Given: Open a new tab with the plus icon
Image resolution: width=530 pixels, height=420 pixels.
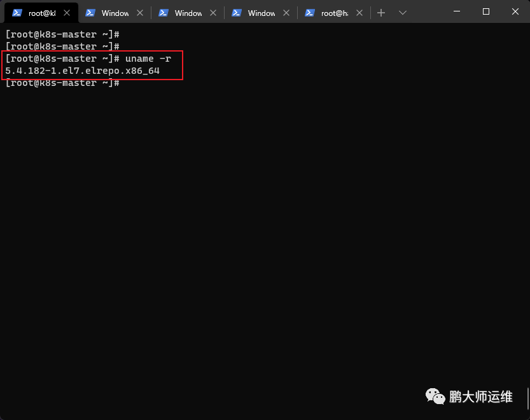Looking at the screenshot, I should tap(381, 13).
